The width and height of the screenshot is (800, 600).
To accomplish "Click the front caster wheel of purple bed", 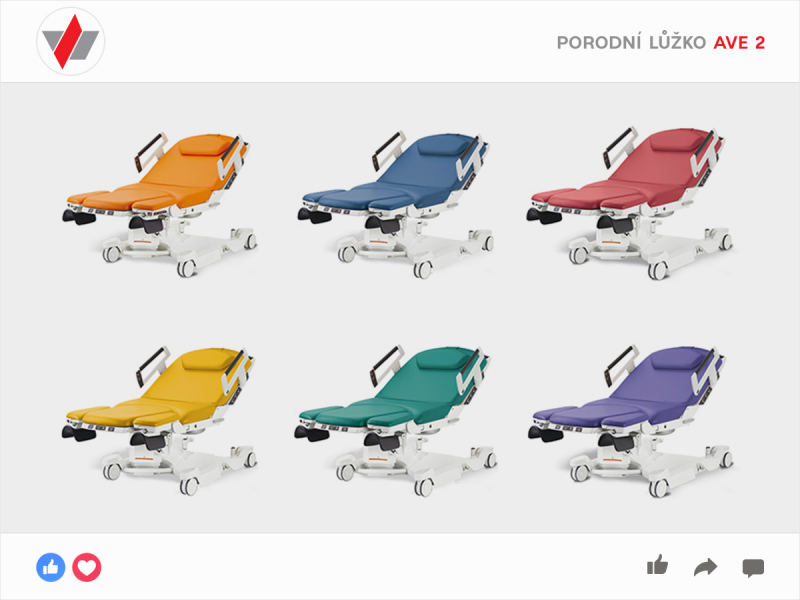I will pyautogui.click(x=658, y=488).
